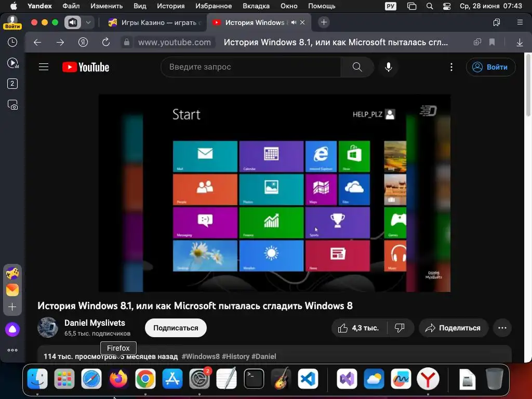The height and width of the screenshot is (399, 532).
Task: Show open tabs counter icon in sidebar
Action: pyautogui.click(x=12, y=84)
